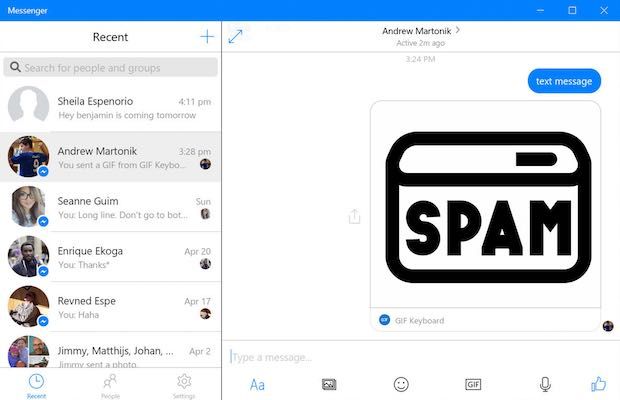
Task: Open Enrique Ekoga's conversation
Action: 110,257
